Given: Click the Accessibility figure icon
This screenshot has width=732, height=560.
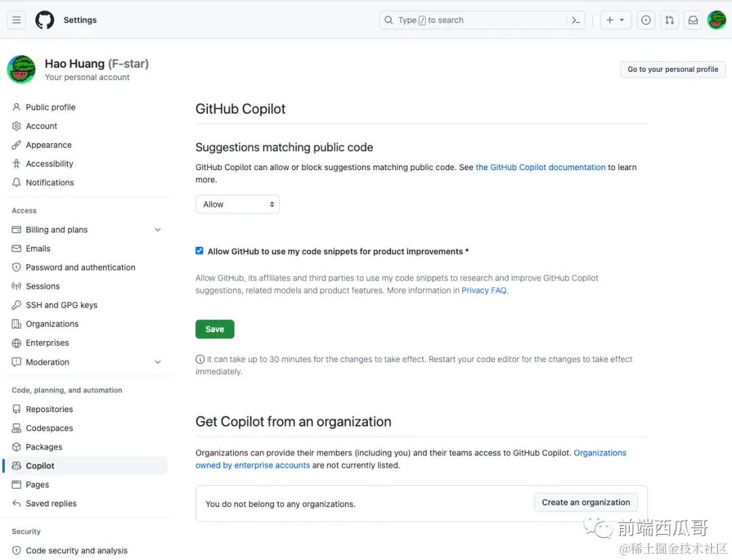Looking at the screenshot, I should point(16,163).
